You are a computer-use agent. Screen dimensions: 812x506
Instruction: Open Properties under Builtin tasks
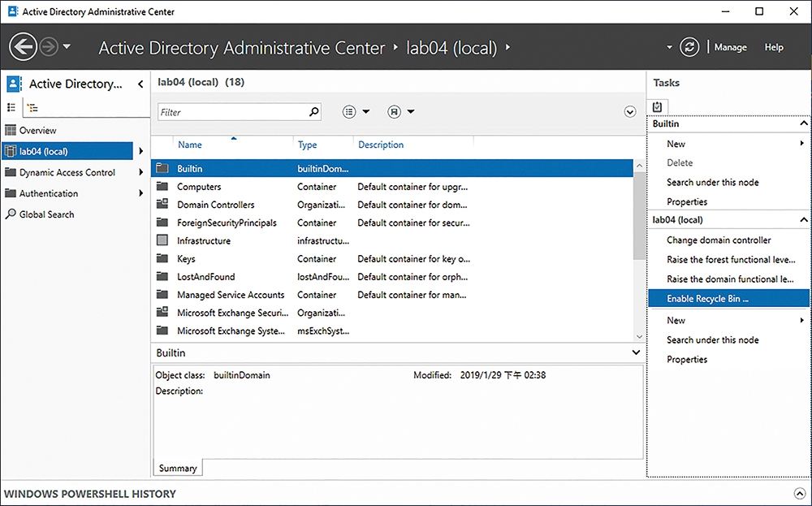(687, 201)
